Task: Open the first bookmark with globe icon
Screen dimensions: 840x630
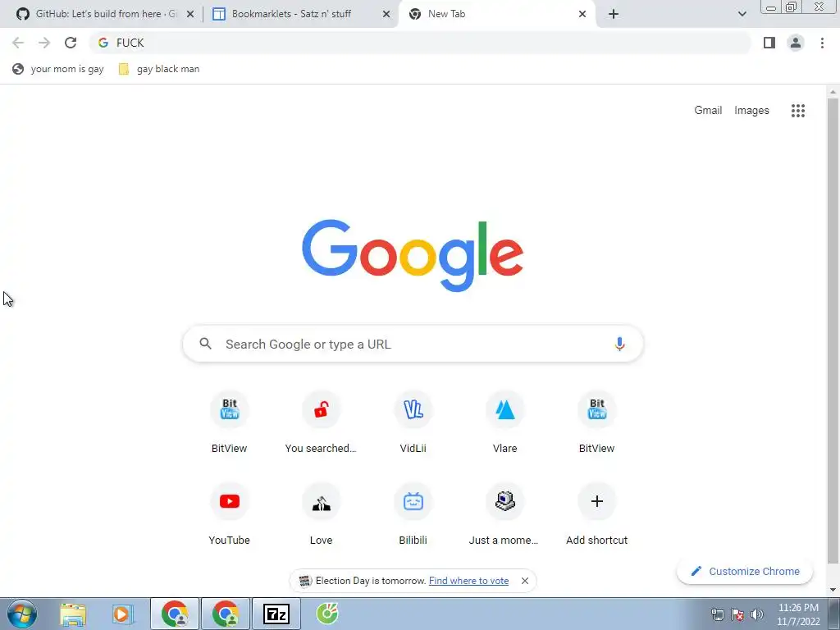Action: [x=58, y=69]
